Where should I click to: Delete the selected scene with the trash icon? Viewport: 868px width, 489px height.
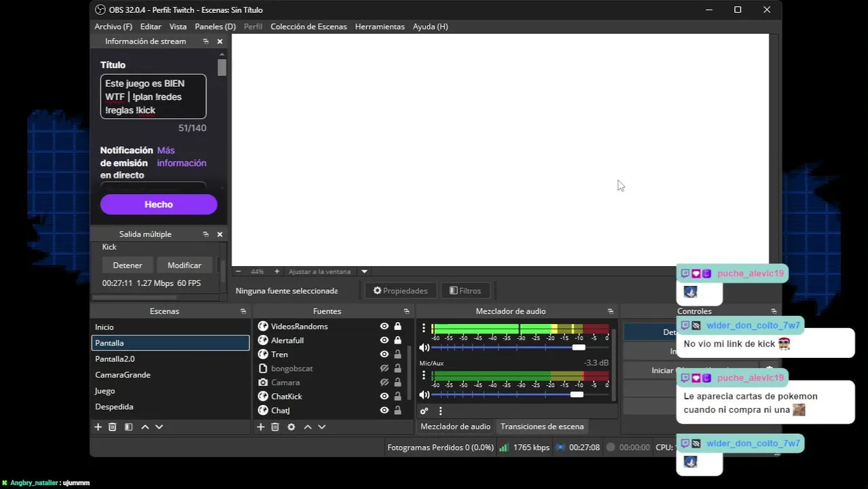pos(113,427)
